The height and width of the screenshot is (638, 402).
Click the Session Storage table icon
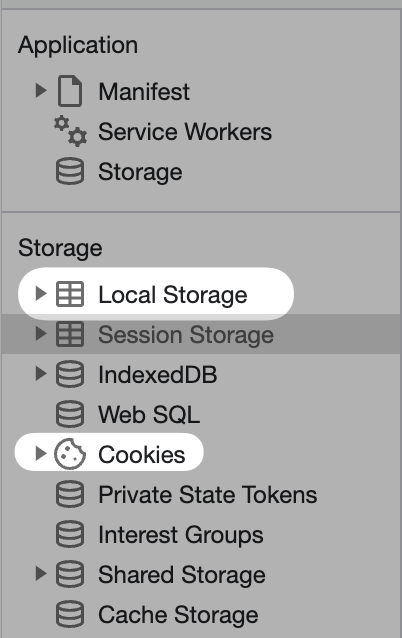coord(70,334)
